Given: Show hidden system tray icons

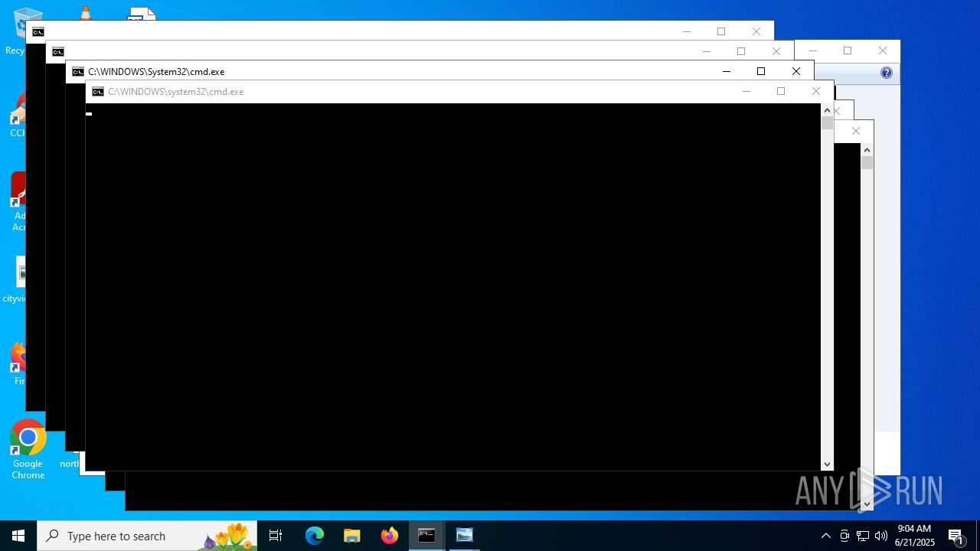Looking at the screenshot, I should pos(825,536).
